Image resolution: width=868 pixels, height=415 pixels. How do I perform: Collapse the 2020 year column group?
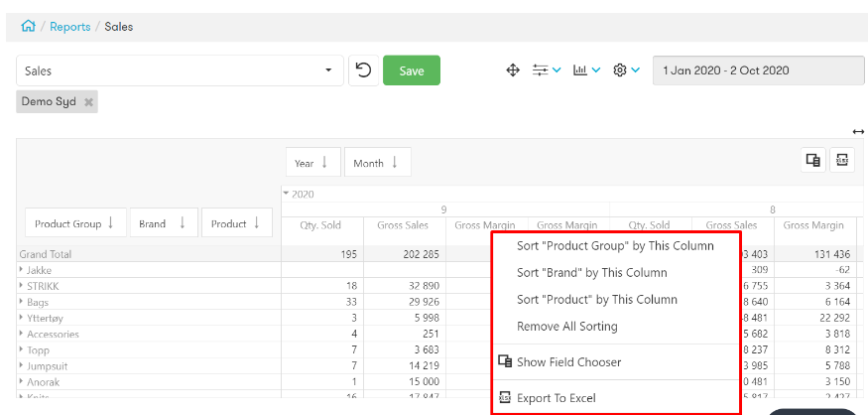point(287,194)
